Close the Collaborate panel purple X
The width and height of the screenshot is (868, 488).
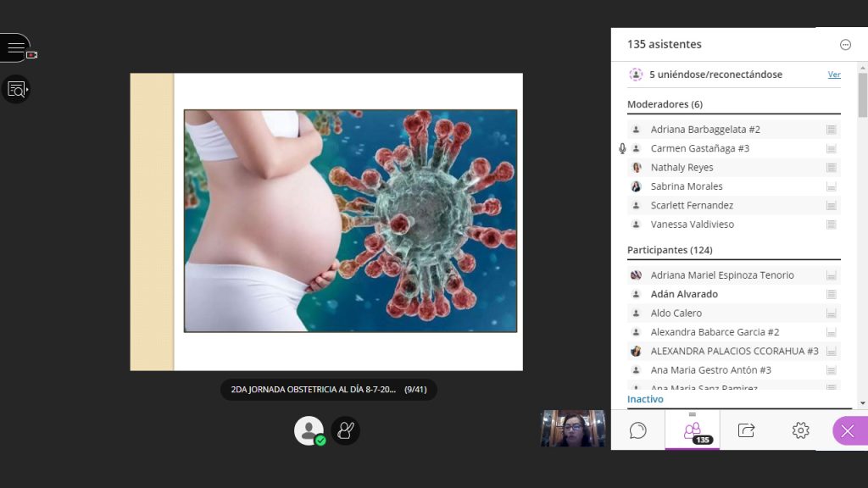[849, 430]
